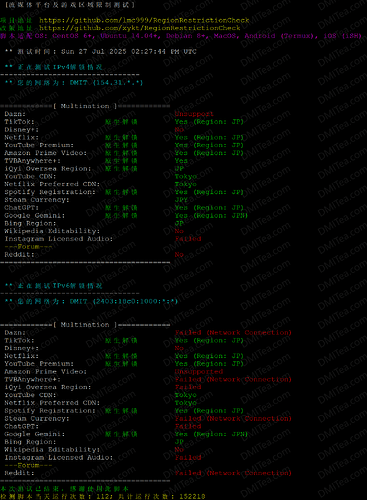
Task: Open the xykt RegionRestrictionCheck GitHub URL
Action: (x=140, y=28)
